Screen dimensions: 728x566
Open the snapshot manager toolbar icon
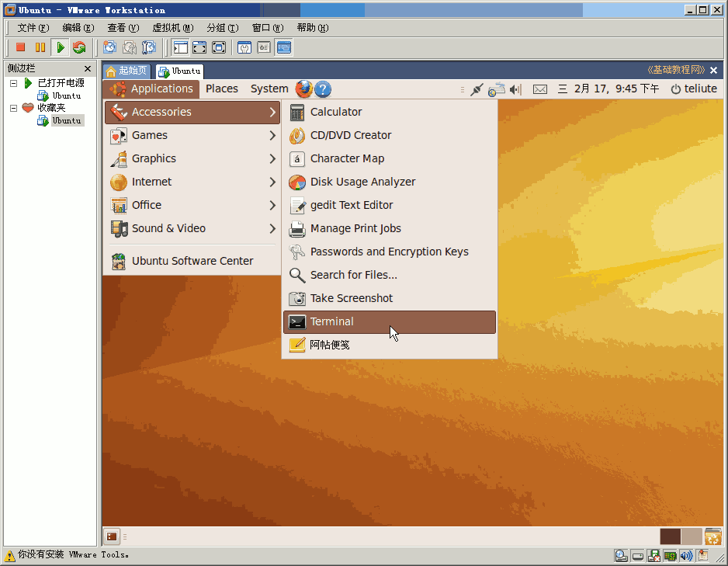pyautogui.click(x=148, y=47)
